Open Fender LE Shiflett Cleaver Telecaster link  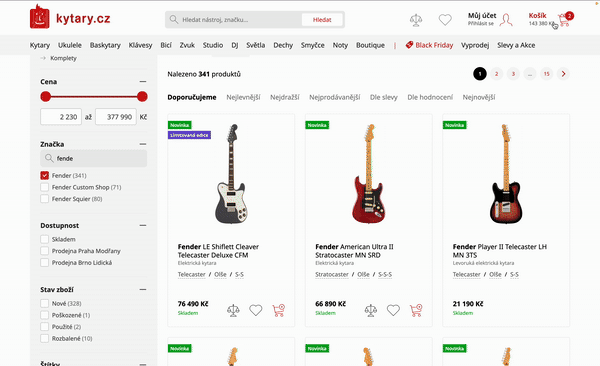[218, 251]
